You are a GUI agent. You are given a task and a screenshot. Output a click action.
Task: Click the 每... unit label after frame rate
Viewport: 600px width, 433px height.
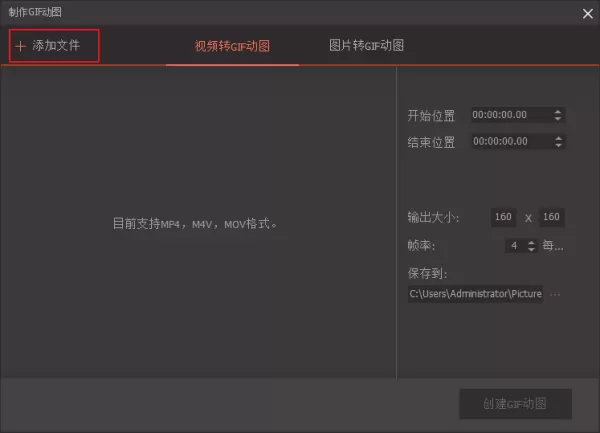(x=553, y=245)
